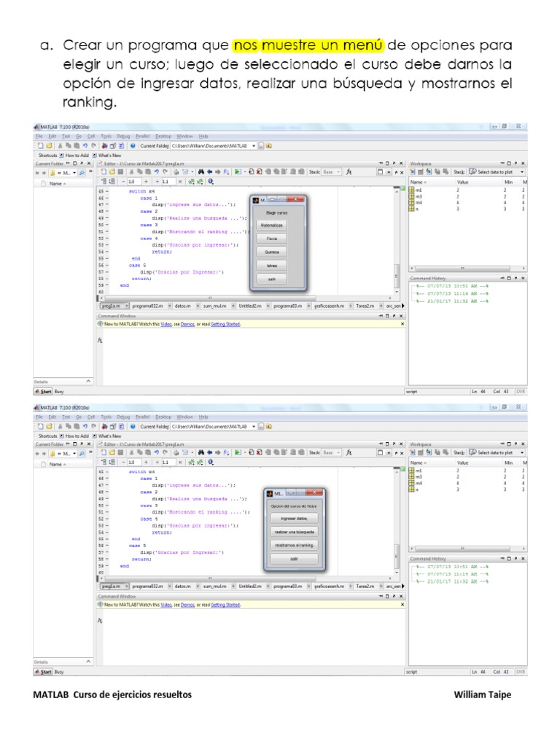Viewport: 560px width, 747px height.
Task: Click the Matematicas button in the course menu
Action: 271,225
